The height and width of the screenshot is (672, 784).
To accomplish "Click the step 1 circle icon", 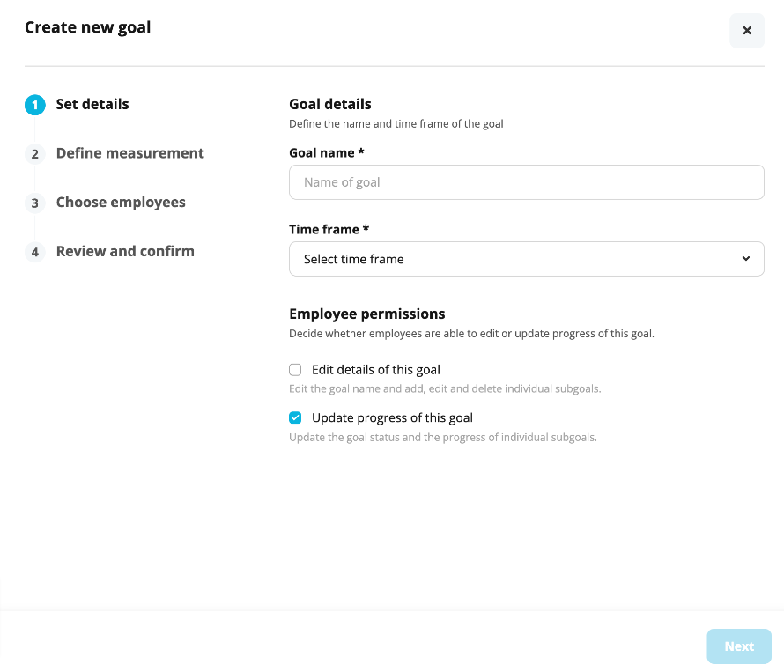I will coord(35,105).
